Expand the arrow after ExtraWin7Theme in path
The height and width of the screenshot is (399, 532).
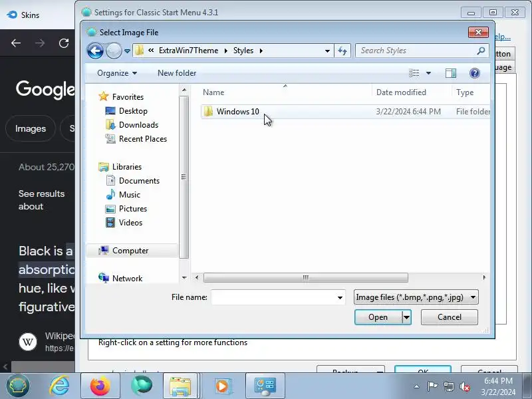[x=225, y=51]
